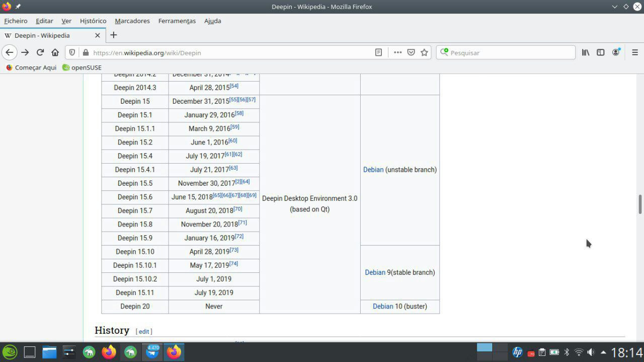Open Wi-Fi network connections
The image size is (644, 362).
pyautogui.click(x=579, y=352)
